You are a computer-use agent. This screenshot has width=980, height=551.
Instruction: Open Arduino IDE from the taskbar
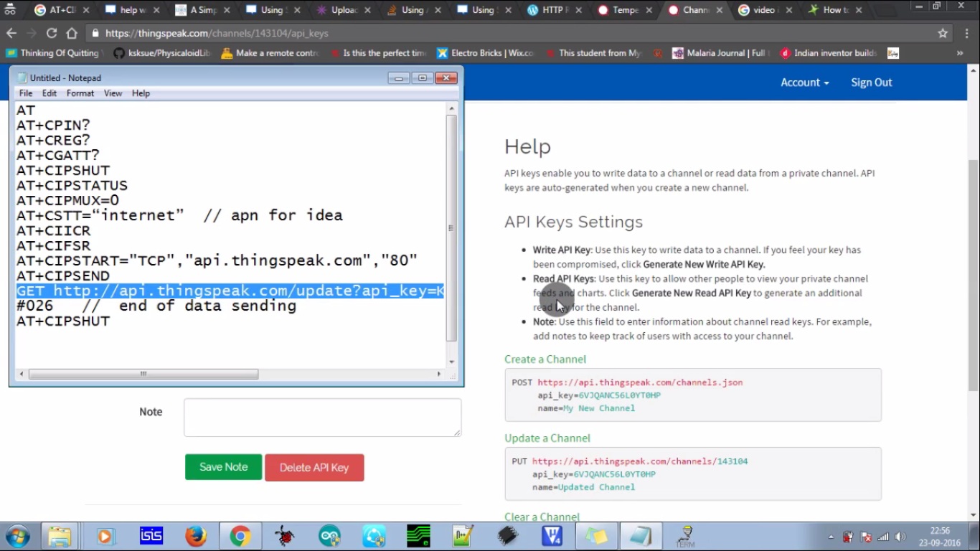click(329, 536)
